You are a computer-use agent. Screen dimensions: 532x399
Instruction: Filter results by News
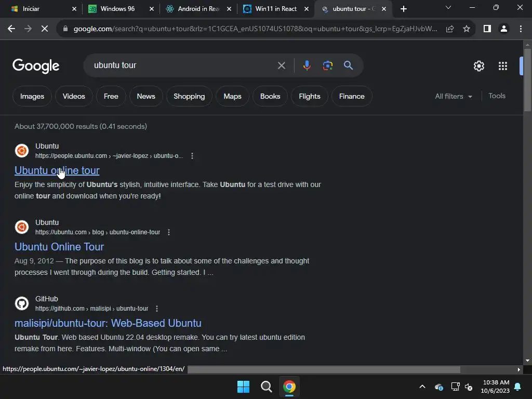pos(146,96)
